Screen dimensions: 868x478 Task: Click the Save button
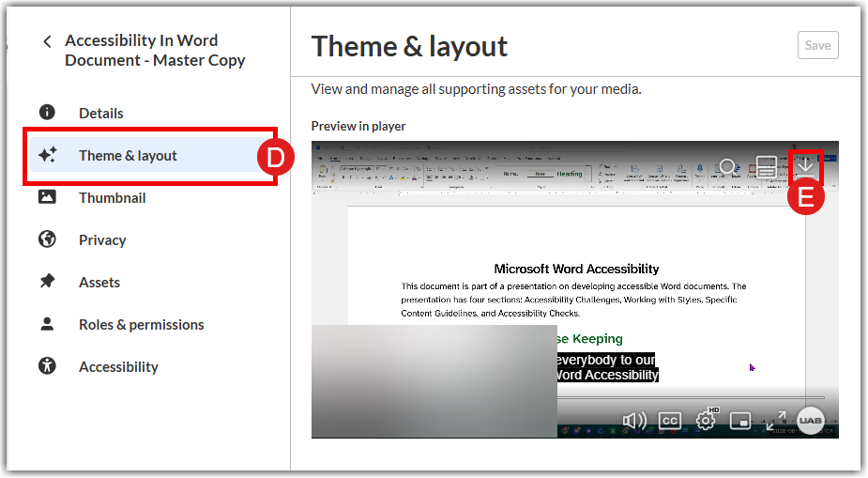tap(817, 45)
